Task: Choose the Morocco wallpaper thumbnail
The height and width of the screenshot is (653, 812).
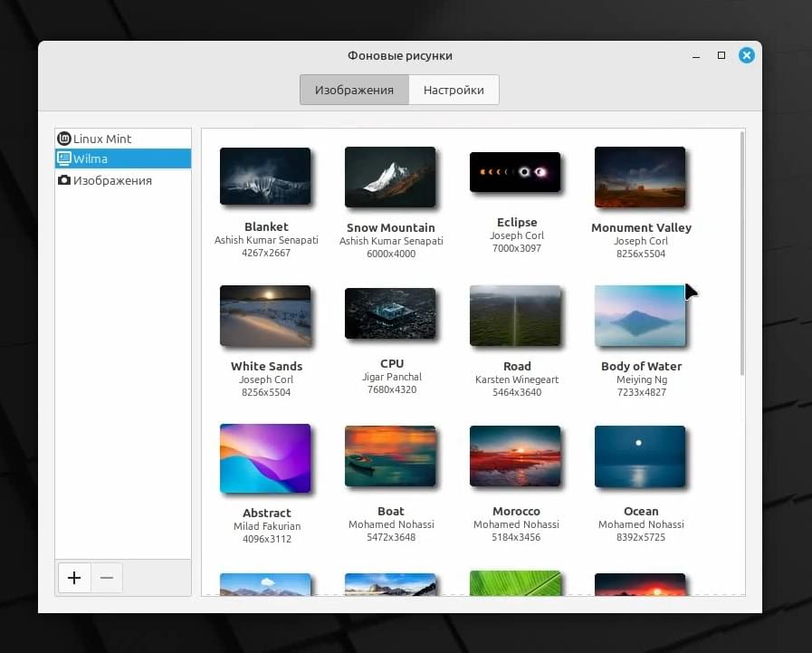Action: (x=515, y=456)
